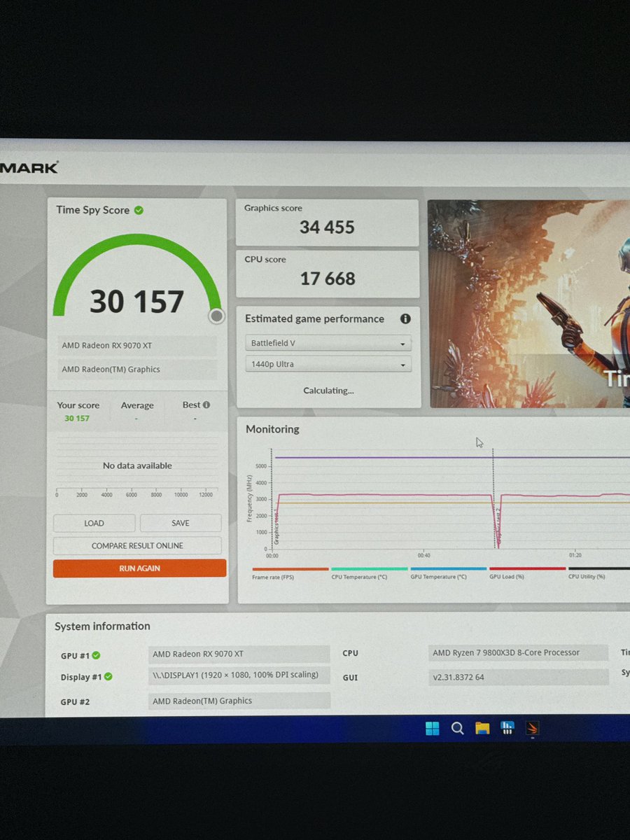Click the Monitoring section heading
The height and width of the screenshot is (840, 630).
[x=272, y=429]
